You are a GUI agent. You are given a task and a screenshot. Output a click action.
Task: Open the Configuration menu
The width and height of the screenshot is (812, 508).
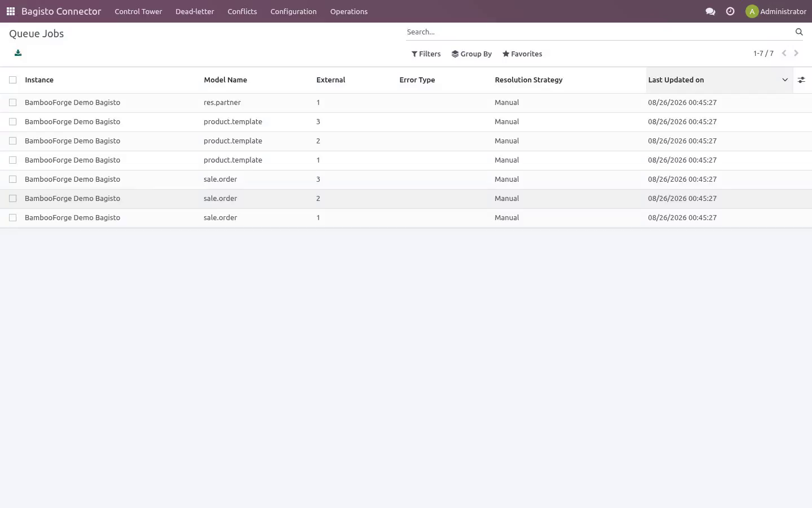[x=293, y=11]
